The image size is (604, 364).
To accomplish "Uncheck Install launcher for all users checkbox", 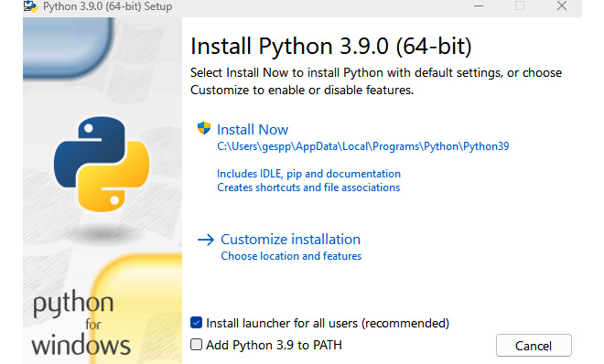I will click(x=196, y=323).
